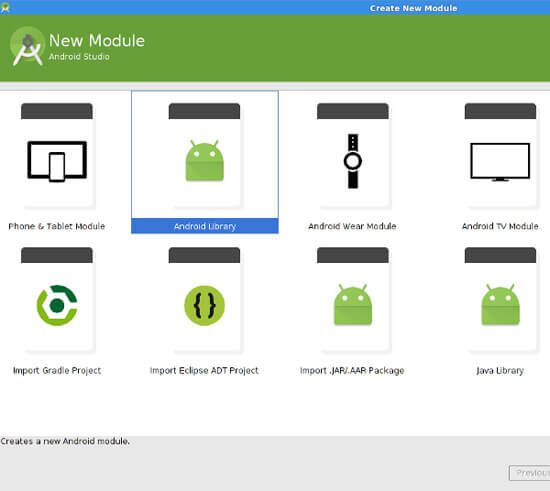Click the Import Gradle Project icon
This screenshot has width=550, height=491.
click(x=57, y=305)
